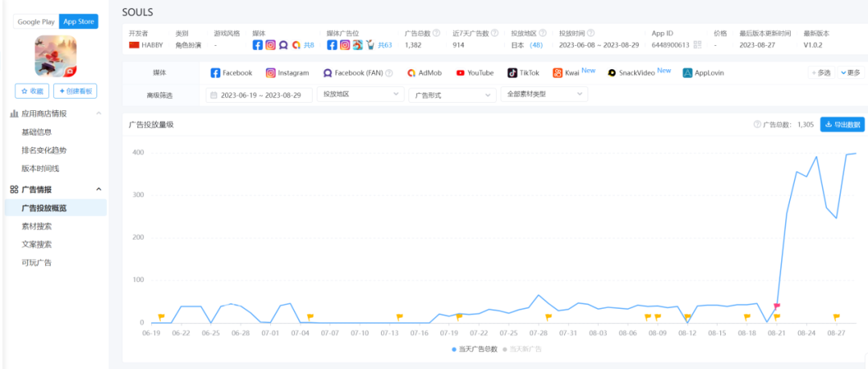This screenshot has height=369, width=868.
Task: Open the date range picker field
Action: [260, 95]
